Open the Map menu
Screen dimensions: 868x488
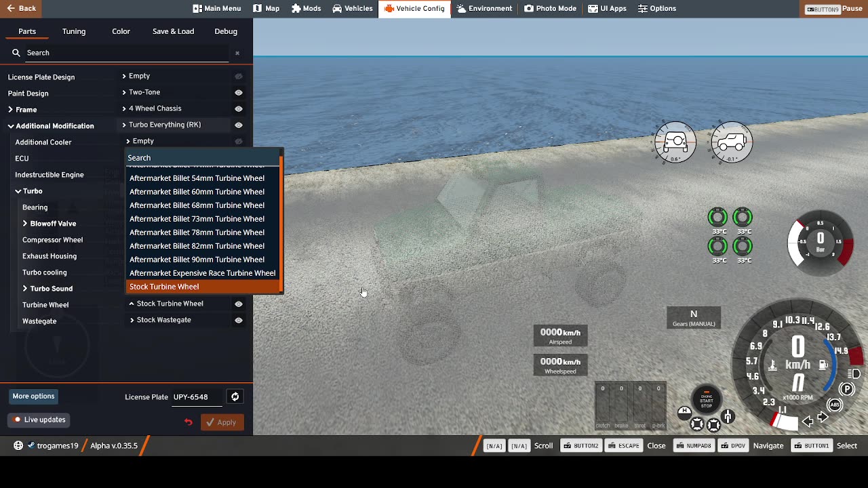[266, 8]
